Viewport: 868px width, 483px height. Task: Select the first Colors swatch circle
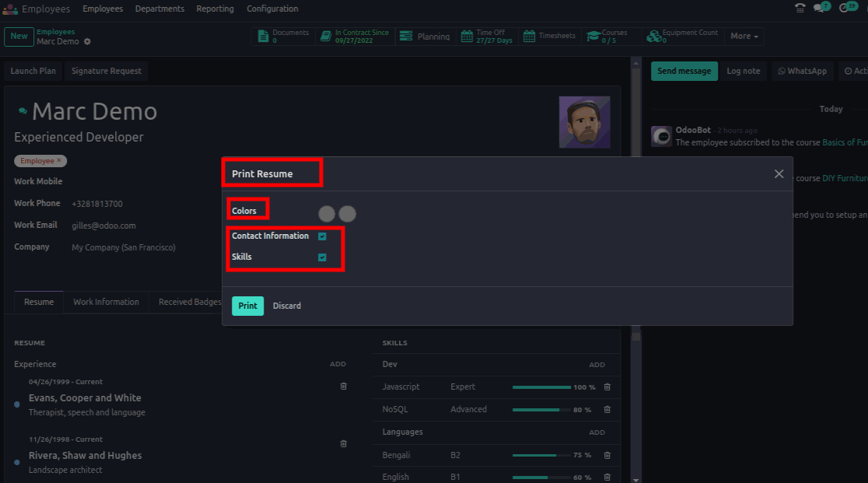[x=327, y=214]
